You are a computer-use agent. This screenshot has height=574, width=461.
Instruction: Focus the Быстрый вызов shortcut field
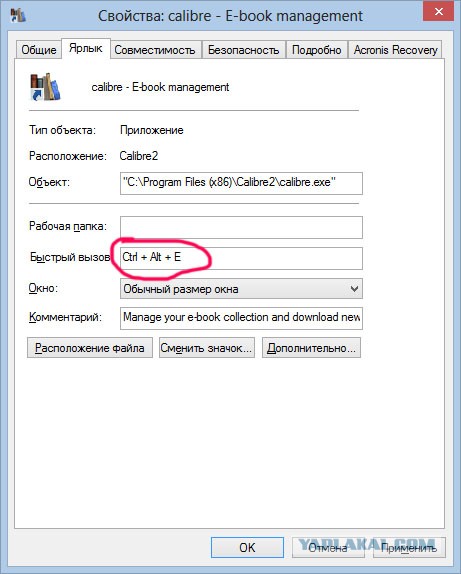tap(241, 258)
